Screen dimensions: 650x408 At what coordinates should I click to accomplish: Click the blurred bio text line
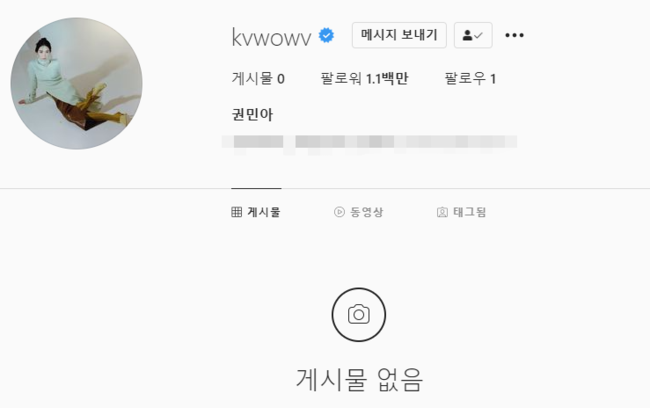pyautogui.click(x=369, y=143)
